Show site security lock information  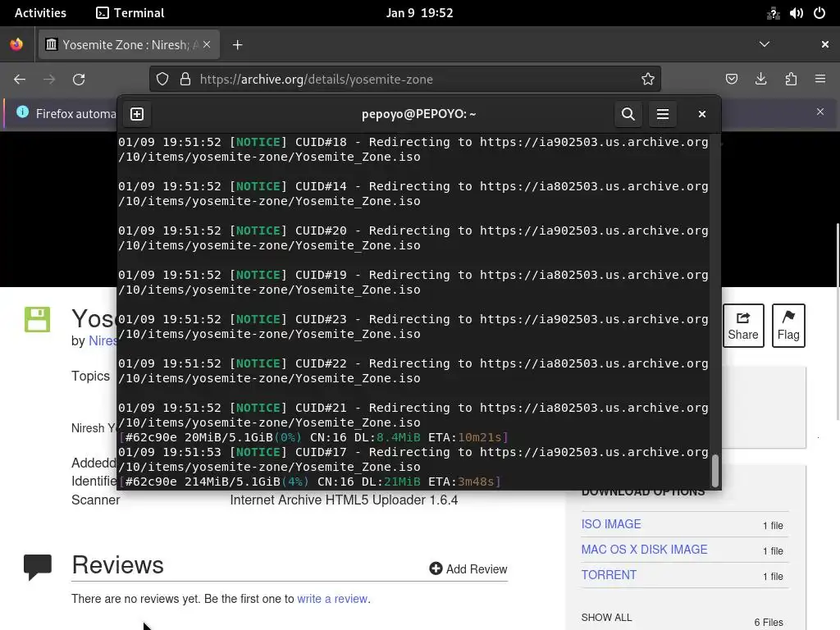pos(185,80)
